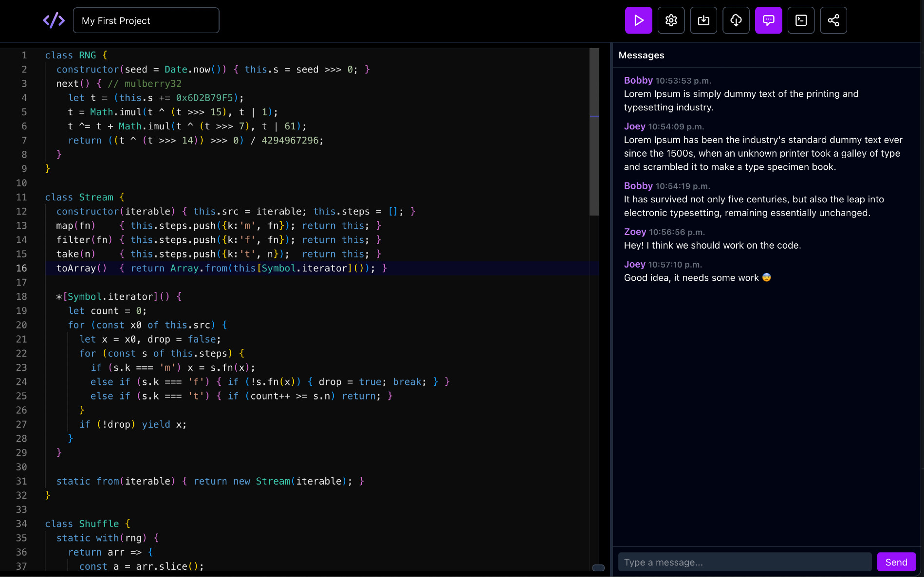This screenshot has height=577, width=924.
Task: Click 'static with(rng)' method
Action: click(101, 538)
